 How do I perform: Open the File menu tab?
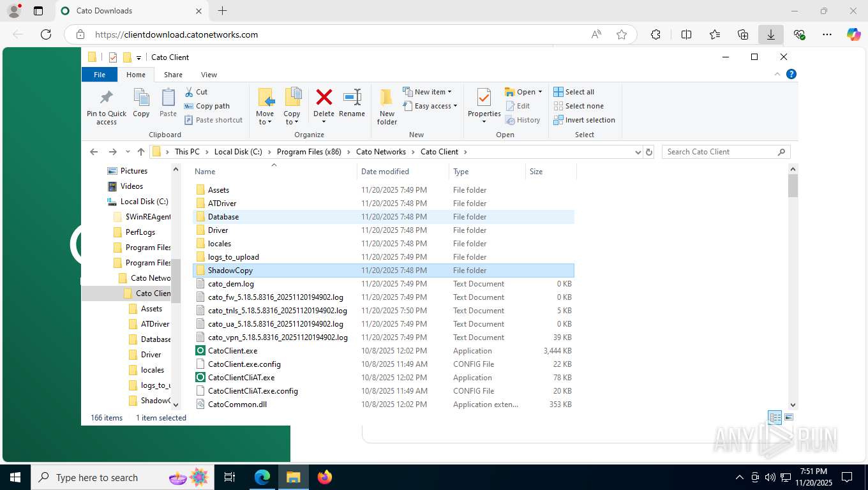(100, 75)
